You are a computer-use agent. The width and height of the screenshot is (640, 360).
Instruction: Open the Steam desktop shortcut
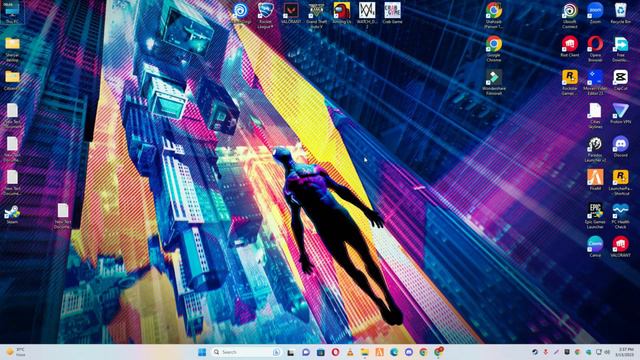(x=12, y=215)
